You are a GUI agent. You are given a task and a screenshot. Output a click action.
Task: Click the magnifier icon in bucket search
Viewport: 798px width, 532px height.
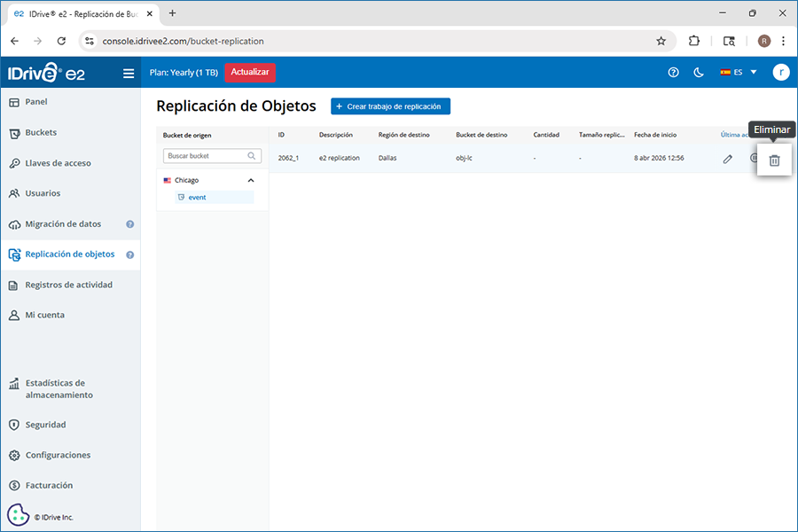(x=252, y=156)
